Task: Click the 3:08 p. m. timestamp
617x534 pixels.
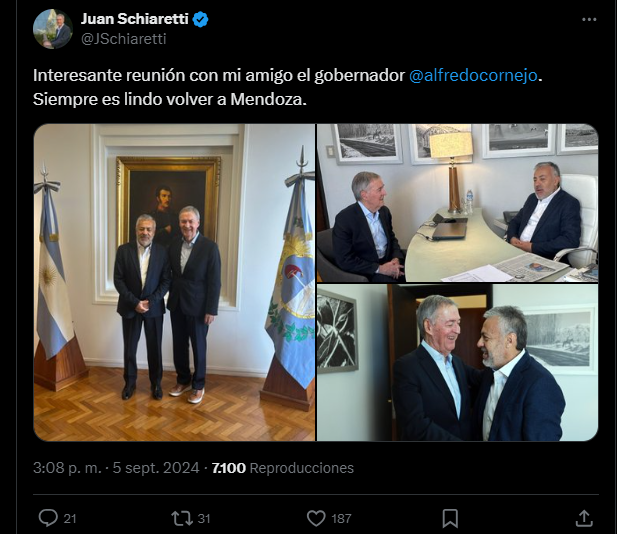Action: coord(67,468)
